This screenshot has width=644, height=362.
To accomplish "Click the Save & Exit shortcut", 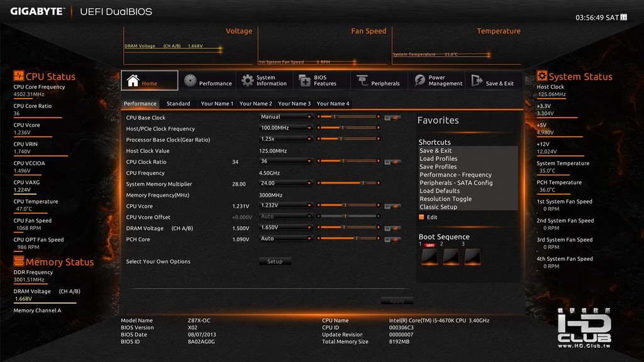I will (435, 151).
